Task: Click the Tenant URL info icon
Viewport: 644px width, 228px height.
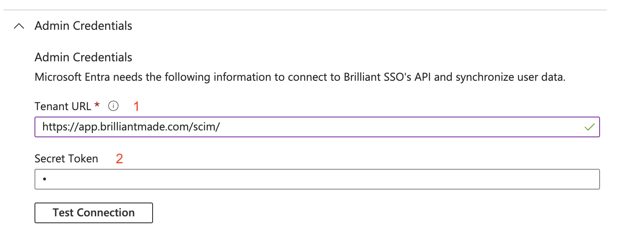Action: [x=113, y=105]
